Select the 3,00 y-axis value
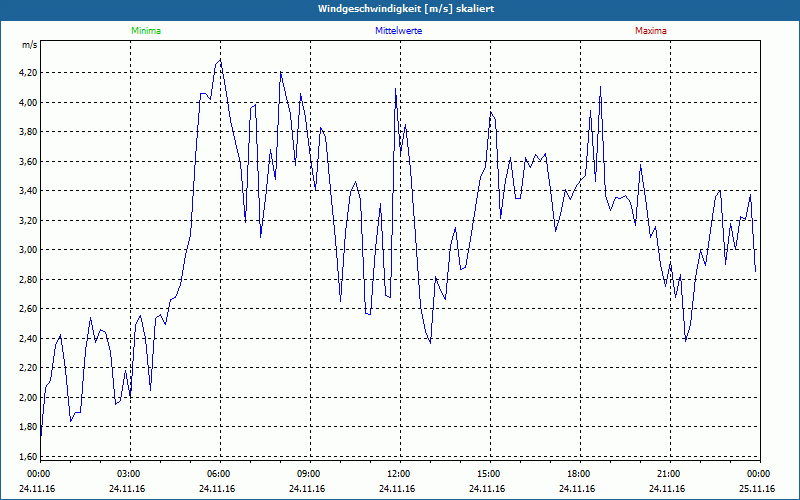 (x=28, y=250)
